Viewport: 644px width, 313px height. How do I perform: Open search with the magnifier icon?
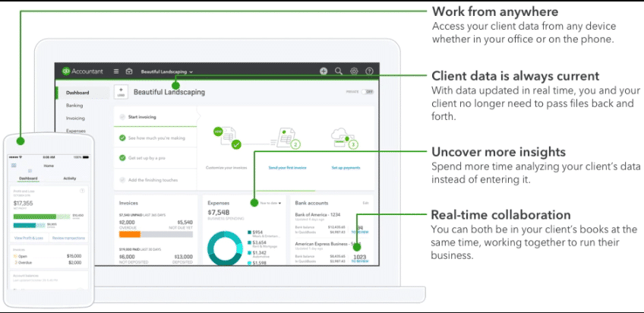click(339, 71)
